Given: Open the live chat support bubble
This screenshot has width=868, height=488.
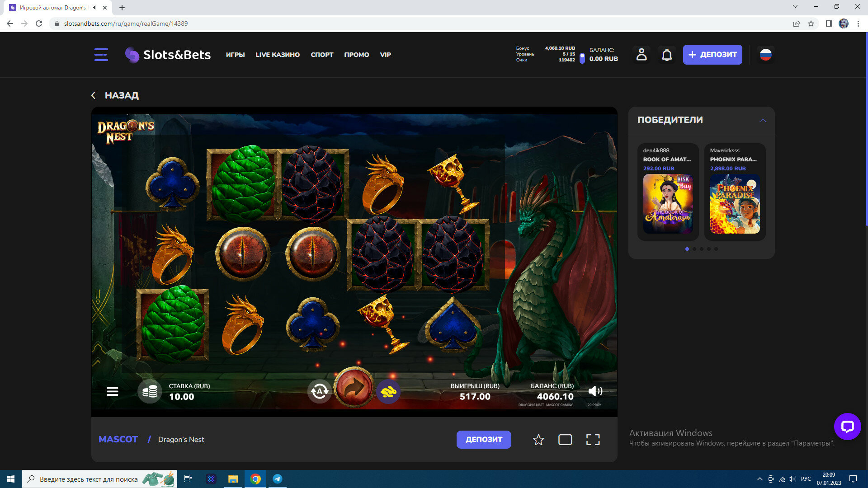Looking at the screenshot, I should coord(847,426).
